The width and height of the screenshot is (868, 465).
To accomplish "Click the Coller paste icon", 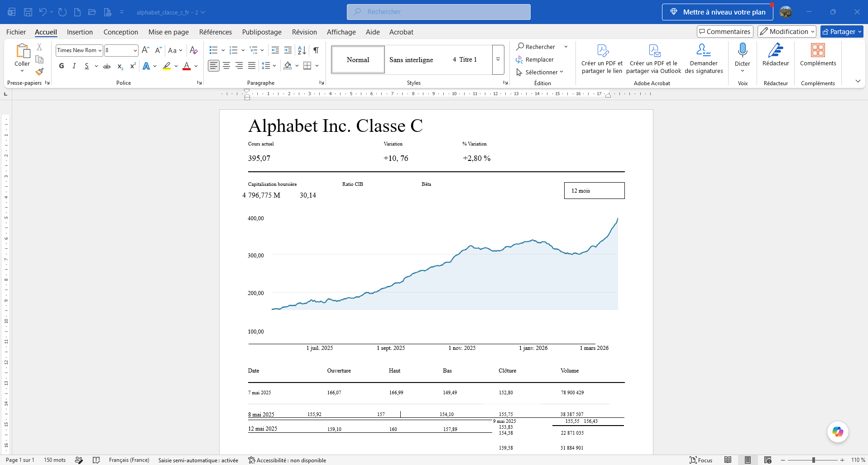I will [x=22, y=51].
